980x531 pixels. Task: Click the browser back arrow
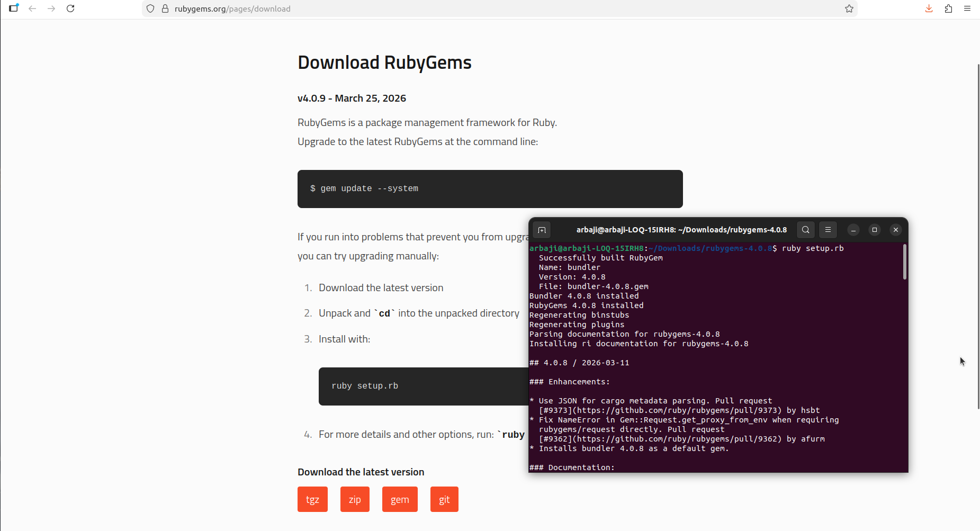coord(32,8)
